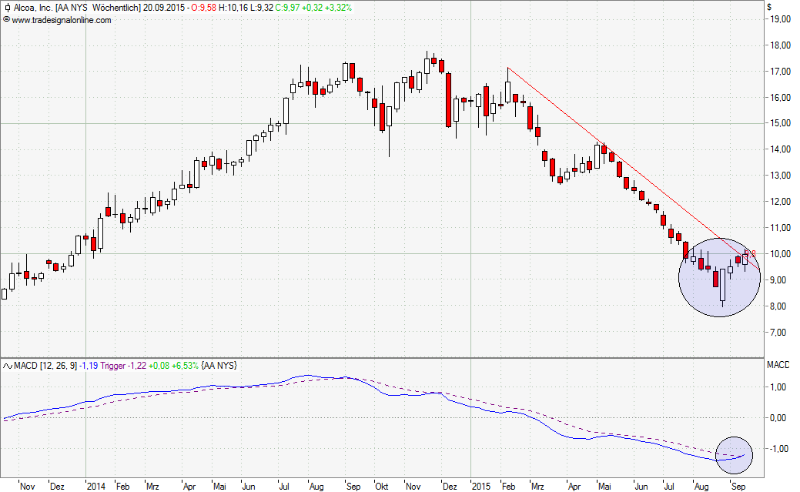Click the 2015 year label on time axis

point(482,484)
